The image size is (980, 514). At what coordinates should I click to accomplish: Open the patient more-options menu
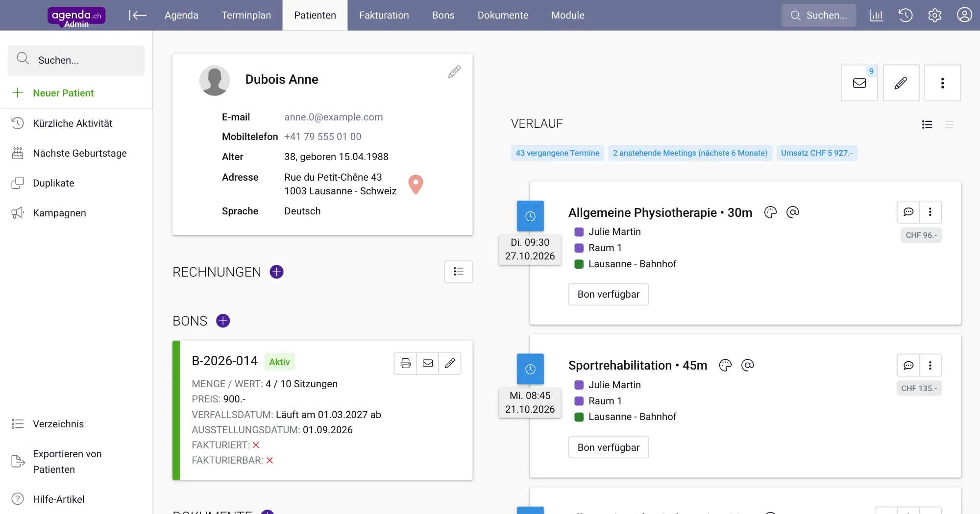[943, 83]
